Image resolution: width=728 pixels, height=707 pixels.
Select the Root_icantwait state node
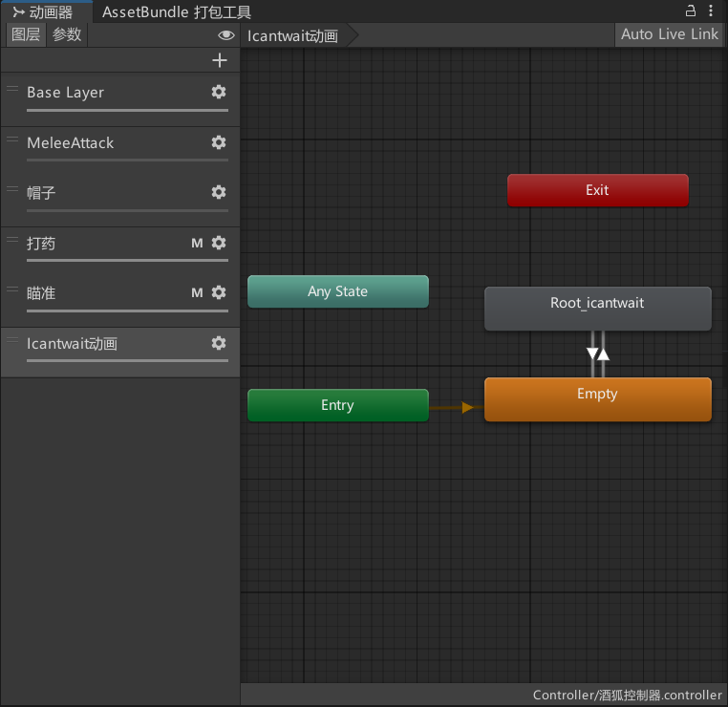(x=597, y=309)
